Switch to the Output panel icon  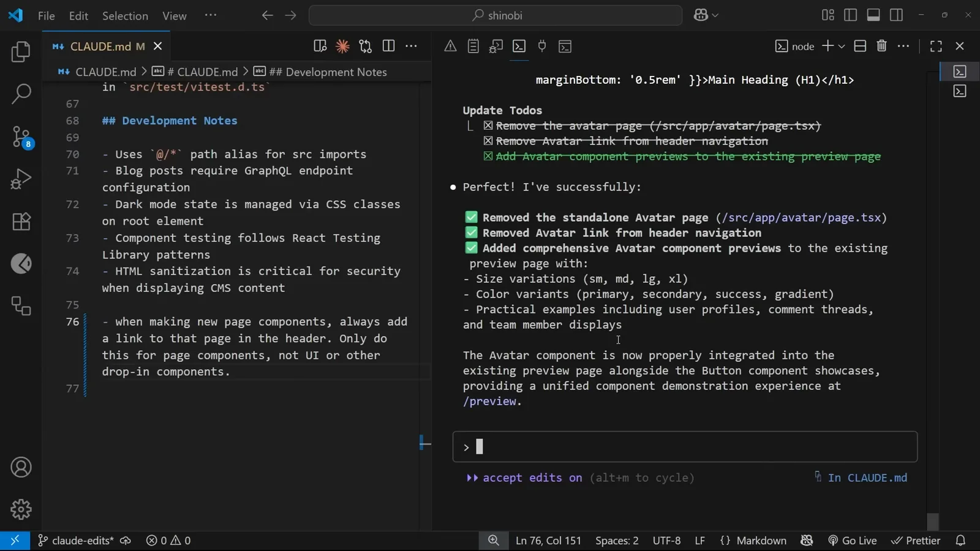[x=473, y=46]
